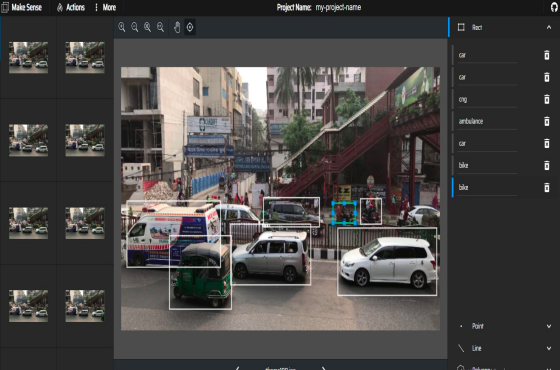Collapse the Rect panel with the chevron
The image size is (560, 370).
[549, 28]
